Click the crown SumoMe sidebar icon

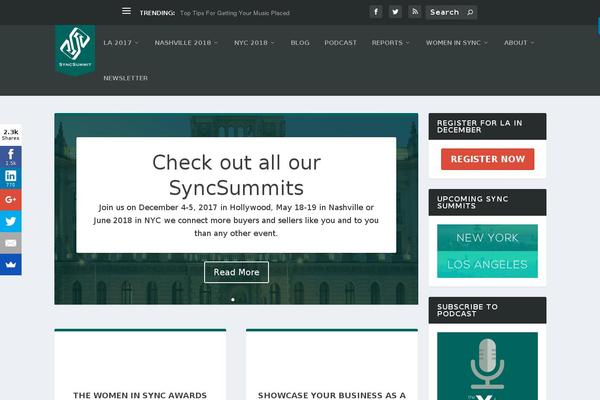[x=11, y=264]
